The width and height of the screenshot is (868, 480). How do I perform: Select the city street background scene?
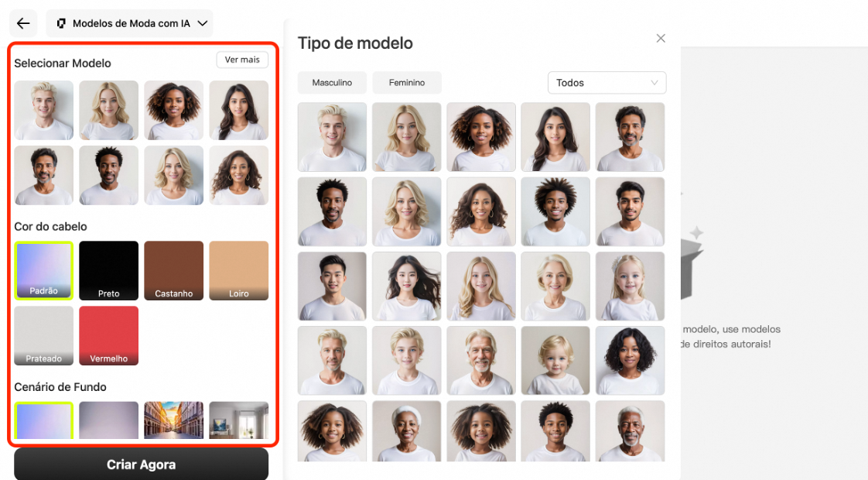point(174,420)
